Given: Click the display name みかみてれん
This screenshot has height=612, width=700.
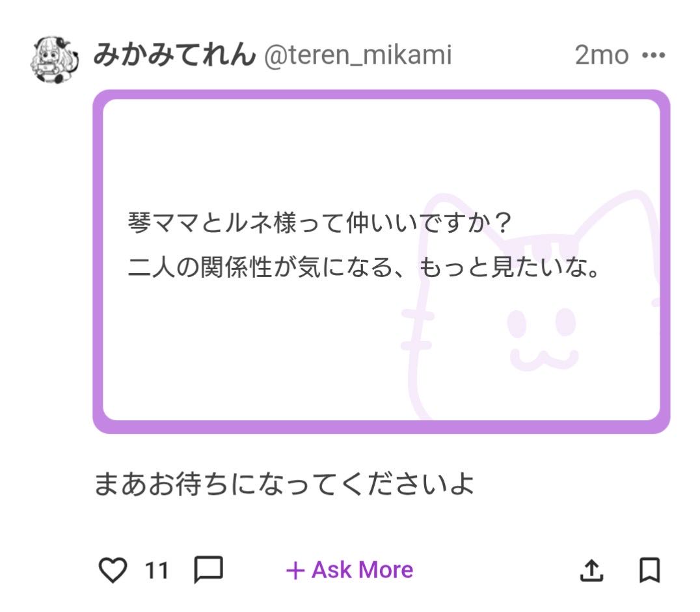Looking at the screenshot, I should click(174, 56).
